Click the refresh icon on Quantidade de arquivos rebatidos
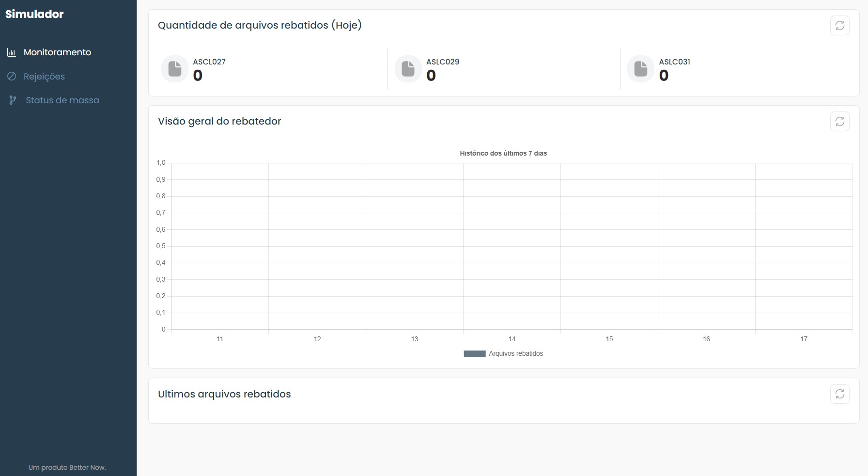This screenshot has height=476, width=868. coord(840,25)
